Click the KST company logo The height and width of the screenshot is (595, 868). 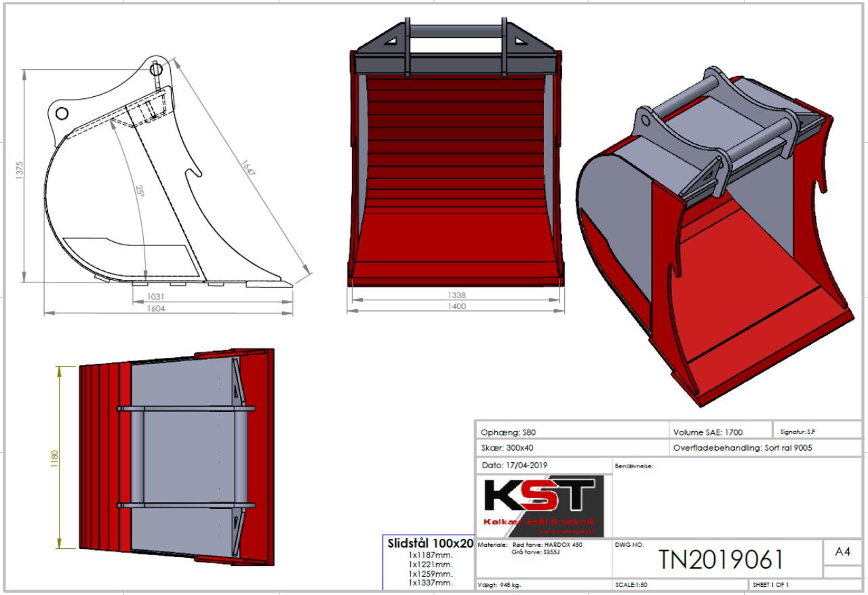(540, 506)
